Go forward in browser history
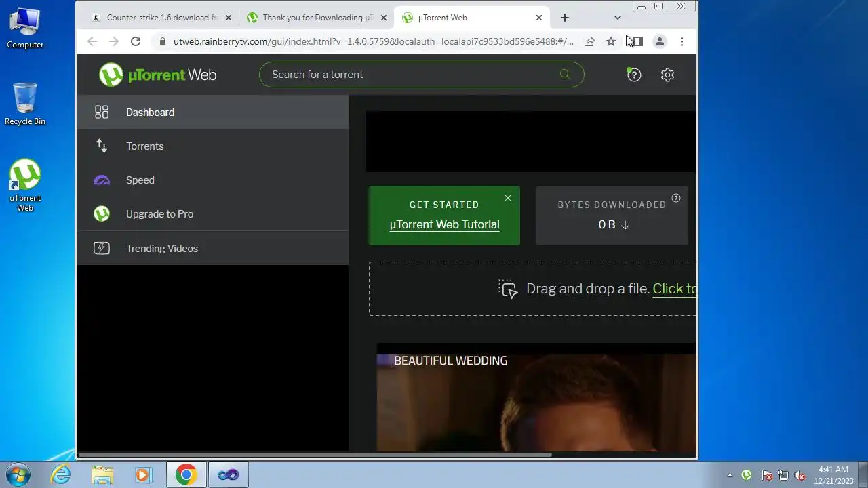The width and height of the screenshot is (868, 488). tap(114, 41)
